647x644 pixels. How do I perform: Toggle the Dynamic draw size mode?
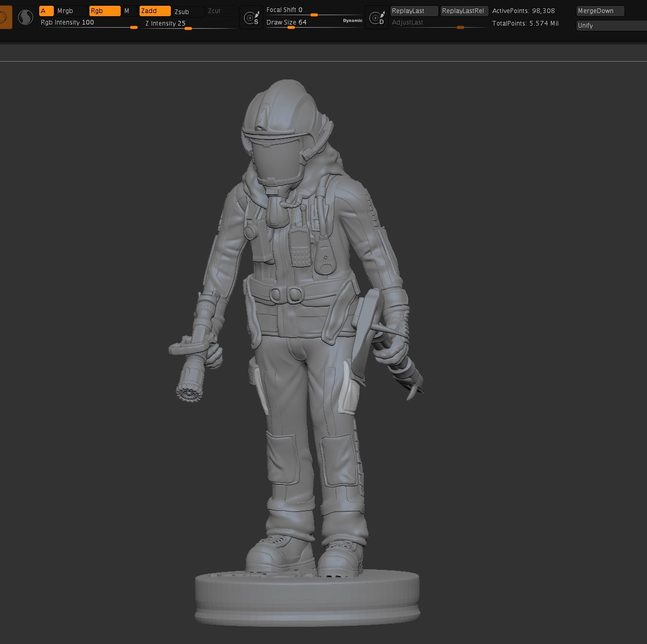click(352, 20)
